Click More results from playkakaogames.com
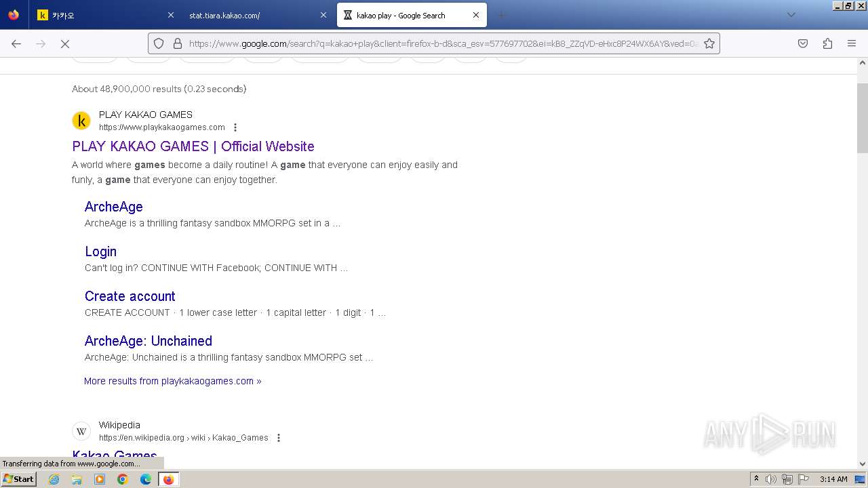Image resolution: width=868 pixels, height=488 pixels. [x=173, y=381]
